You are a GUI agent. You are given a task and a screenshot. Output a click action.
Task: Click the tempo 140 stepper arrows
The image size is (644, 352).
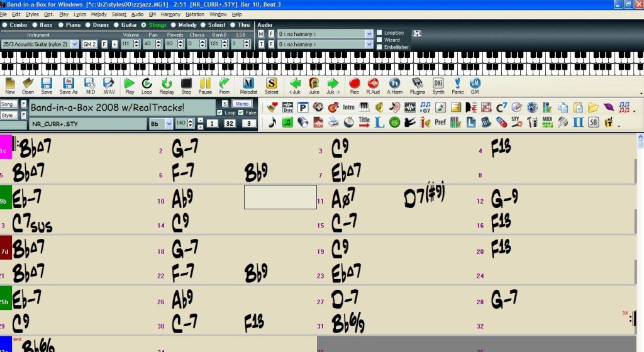pos(190,123)
